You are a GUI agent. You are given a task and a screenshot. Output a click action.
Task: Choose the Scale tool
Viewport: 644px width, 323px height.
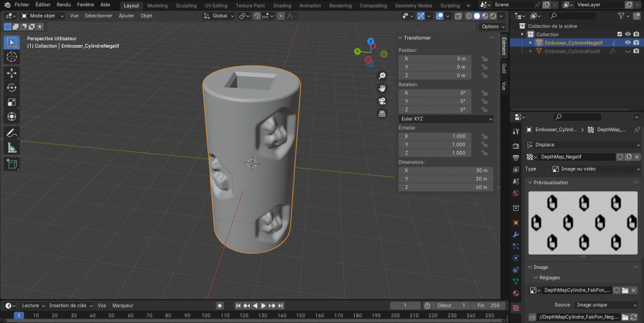(12, 102)
